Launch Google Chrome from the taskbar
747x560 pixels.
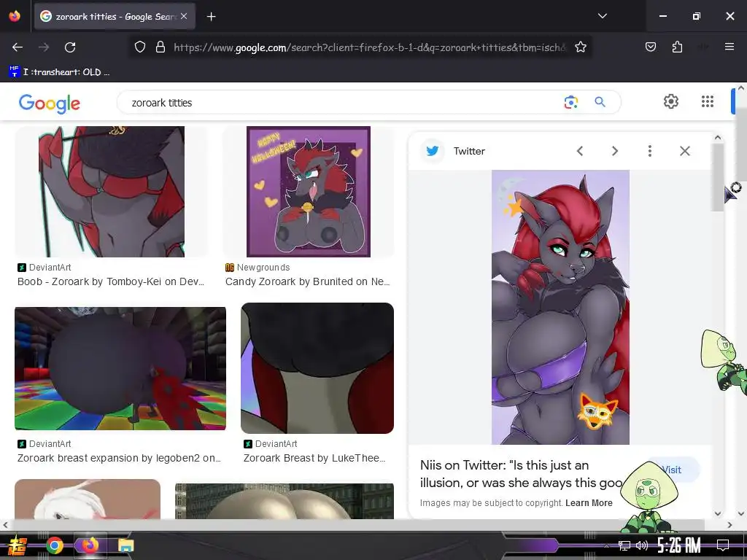click(x=55, y=545)
